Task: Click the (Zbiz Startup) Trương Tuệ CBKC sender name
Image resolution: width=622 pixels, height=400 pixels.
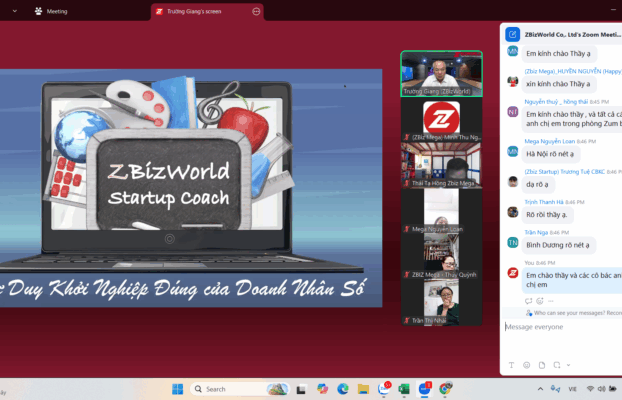Action: pos(564,172)
